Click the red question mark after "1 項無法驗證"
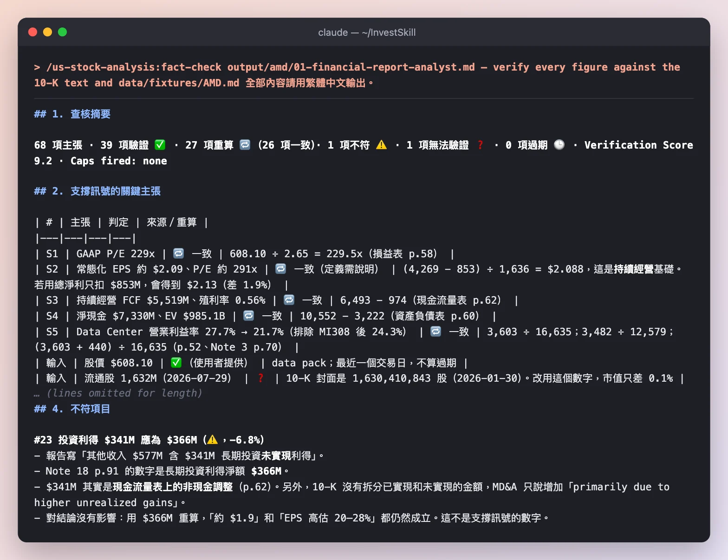728x560 pixels. [480, 145]
